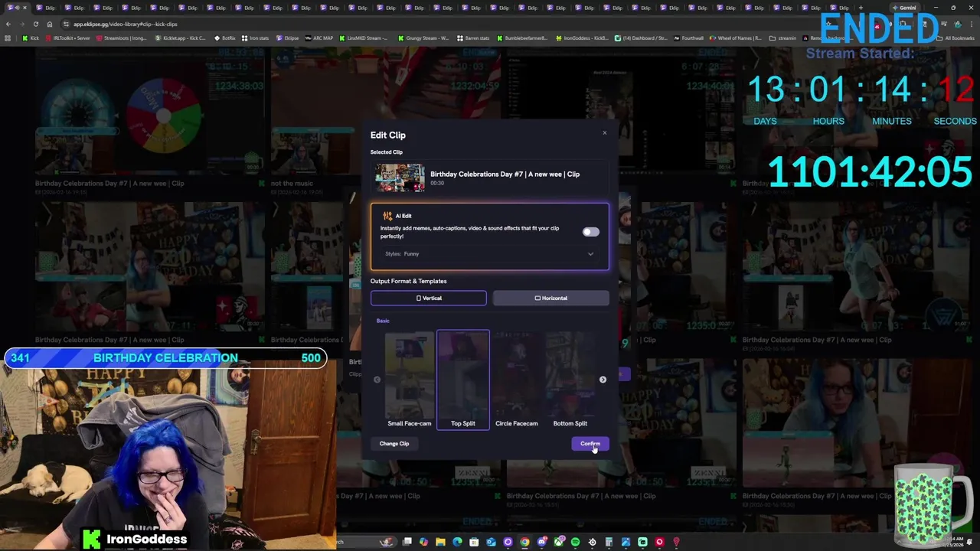Choose the Circle Facecam template
Viewport: 980px width, 551px height.
pos(517,380)
